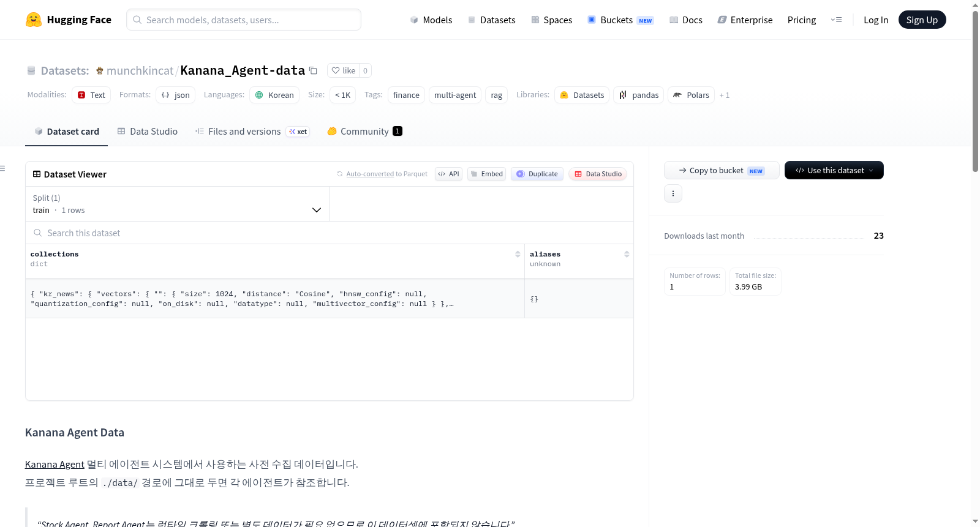Open Buckets in the top navigation
The width and height of the screenshot is (980, 527).
pos(620,20)
